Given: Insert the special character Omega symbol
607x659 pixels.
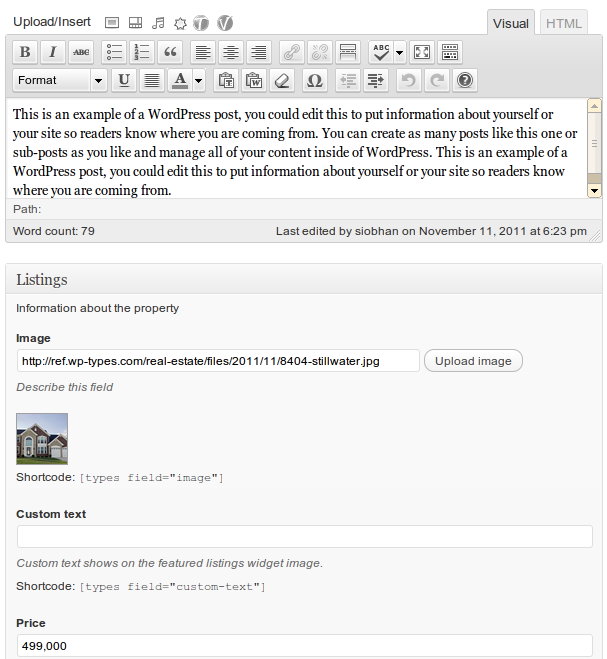Looking at the screenshot, I should (x=314, y=80).
